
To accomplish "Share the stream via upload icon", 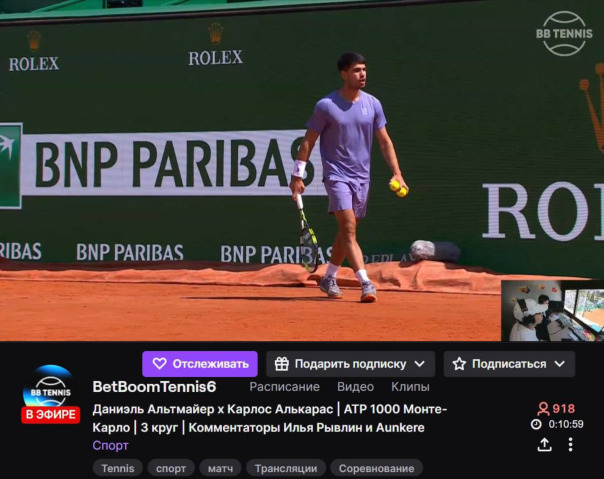I will coord(544,444).
